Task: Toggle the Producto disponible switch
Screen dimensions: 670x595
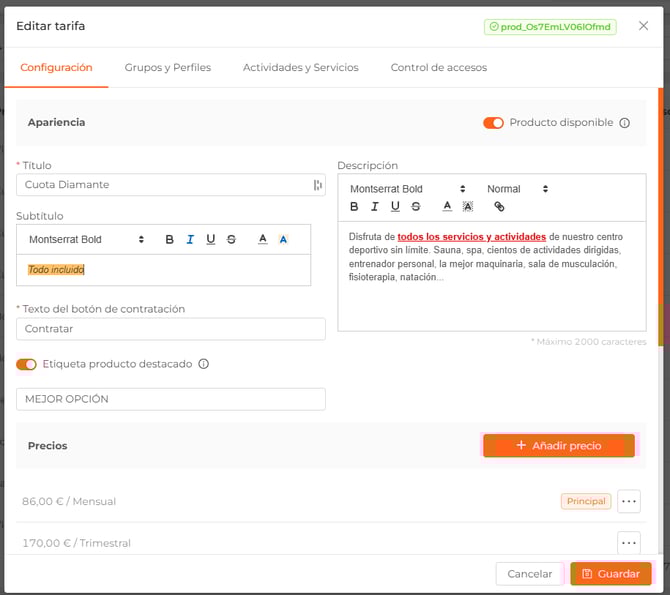Action: tap(493, 123)
